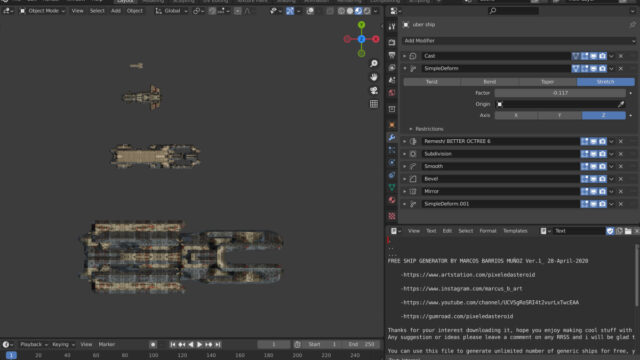
Task: Open the 3D viewport View menu
Action: point(77,11)
